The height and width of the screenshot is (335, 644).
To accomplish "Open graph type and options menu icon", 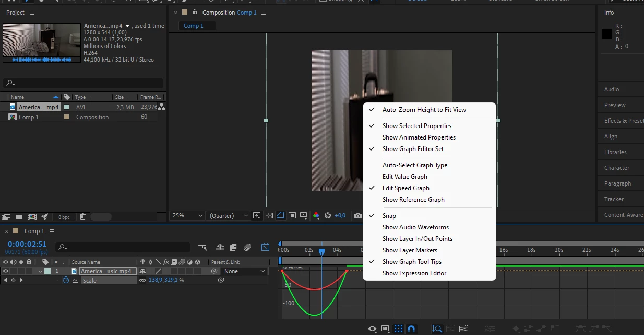I will coord(385,329).
